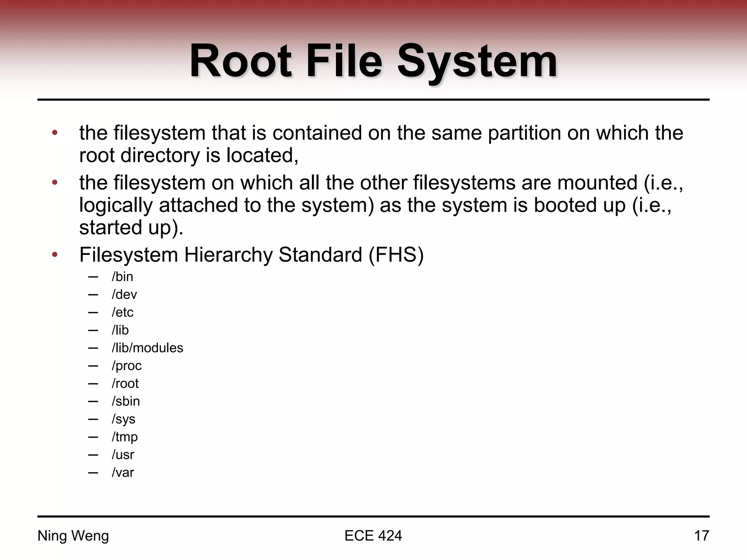Click the '/sbin' list entry

click(126, 401)
